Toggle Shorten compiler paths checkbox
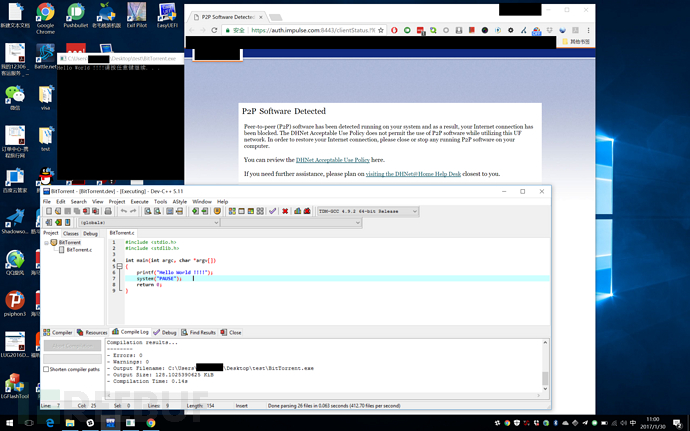The image size is (690, 431). 46,369
